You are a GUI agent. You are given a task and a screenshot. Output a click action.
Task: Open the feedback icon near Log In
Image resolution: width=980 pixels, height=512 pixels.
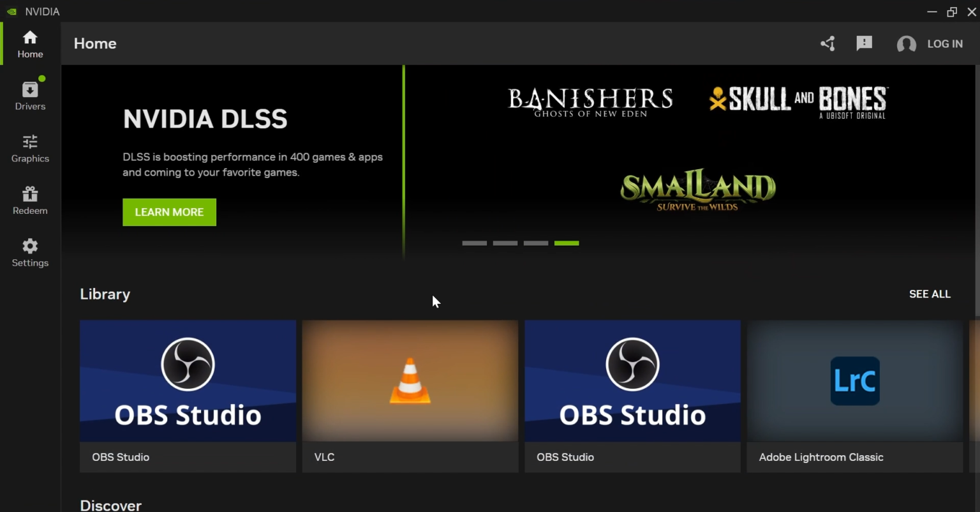coord(865,43)
